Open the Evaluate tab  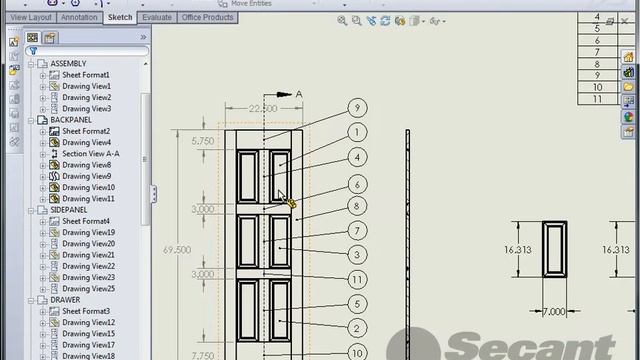tap(157, 18)
